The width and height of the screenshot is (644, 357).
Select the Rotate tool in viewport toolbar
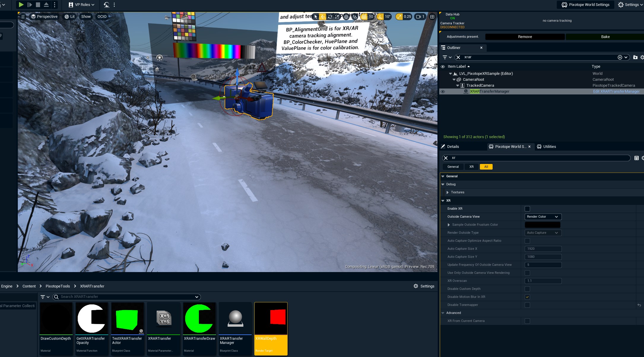(x=330, y=17)
